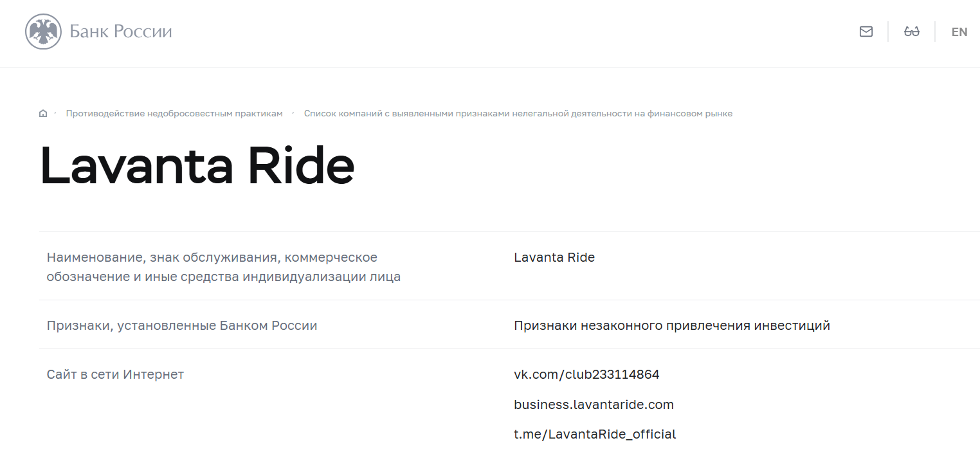Click 'vk.com/club233114864' site entry
The width and height of the screenshot is (980, 463).
(586, 374)
